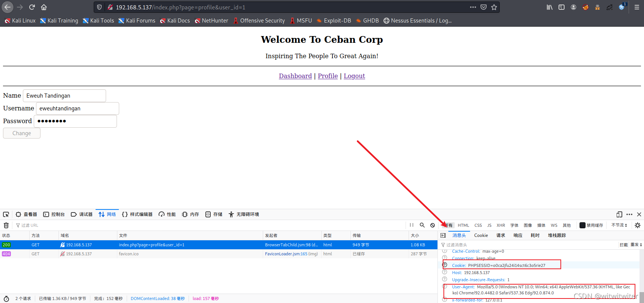Show the 耗时 Timings tab

point(535,235)
